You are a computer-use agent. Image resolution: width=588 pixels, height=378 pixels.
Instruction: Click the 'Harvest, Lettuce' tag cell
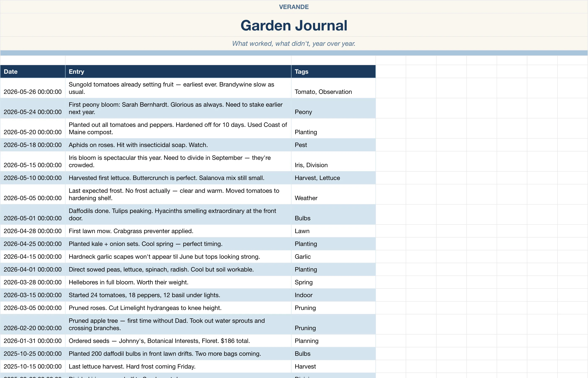point(333,178)
